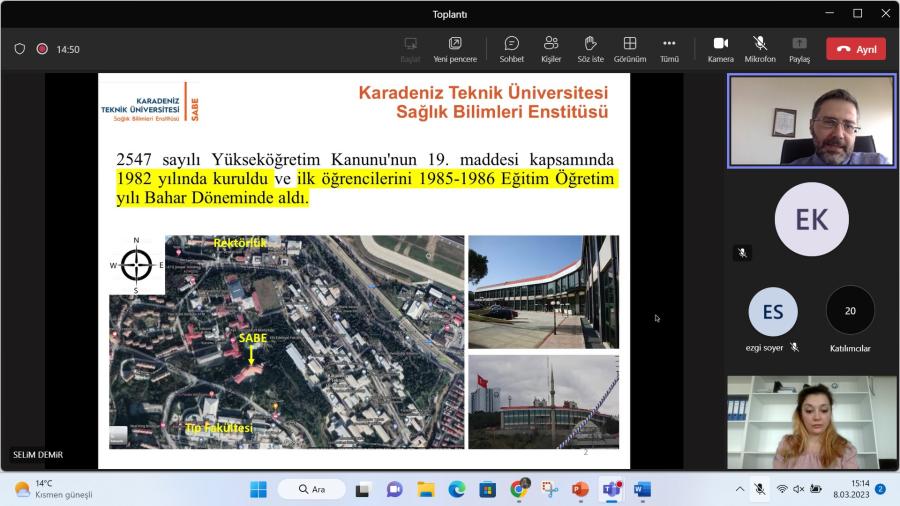900x506 pixels.
Task: Switch to Microsoft Teams on taskbar
Action: coord(612,489)
